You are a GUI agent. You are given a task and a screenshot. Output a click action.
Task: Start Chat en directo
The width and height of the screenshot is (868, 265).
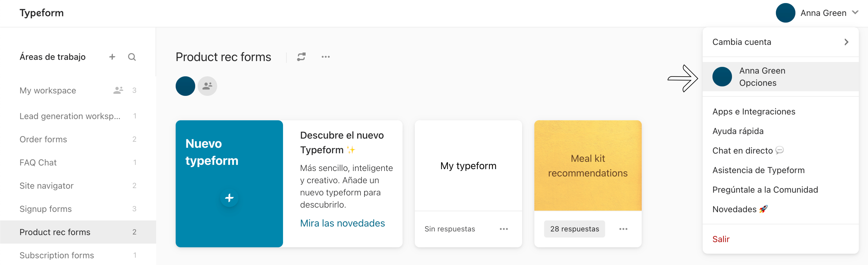(748, 150)
